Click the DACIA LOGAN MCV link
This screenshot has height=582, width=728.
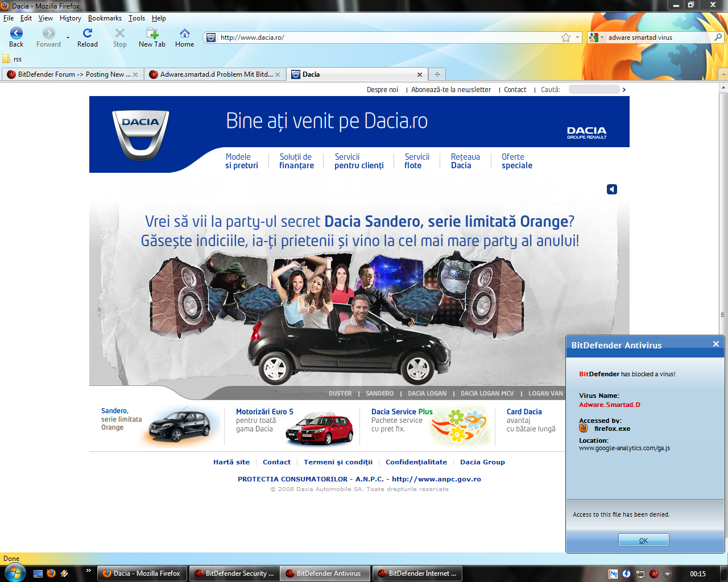click(487, 393)
